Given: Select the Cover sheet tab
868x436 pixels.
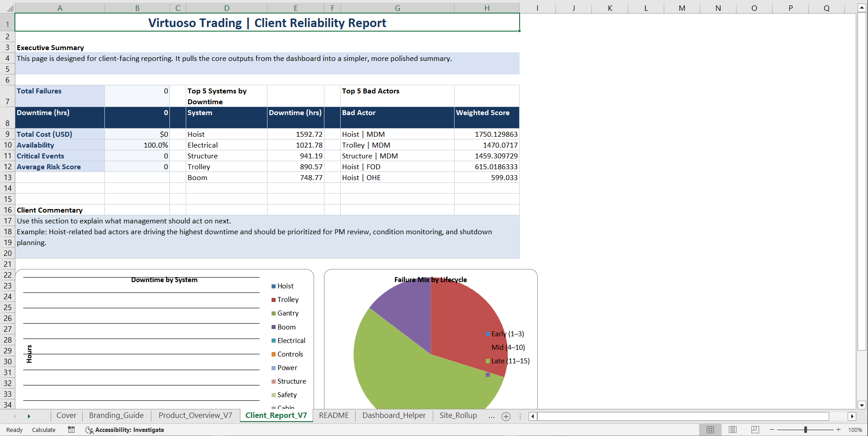Looking at the screenshot, I should (66, 416).
